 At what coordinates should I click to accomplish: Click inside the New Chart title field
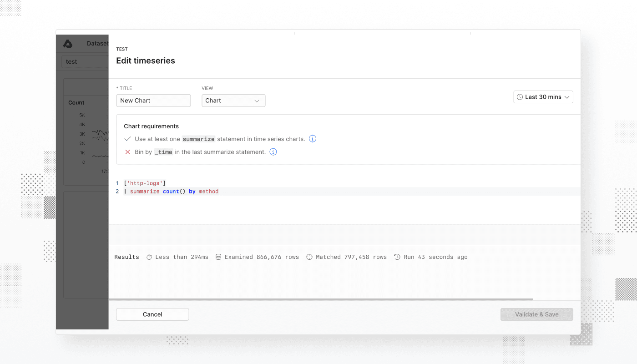coord(153,101)
